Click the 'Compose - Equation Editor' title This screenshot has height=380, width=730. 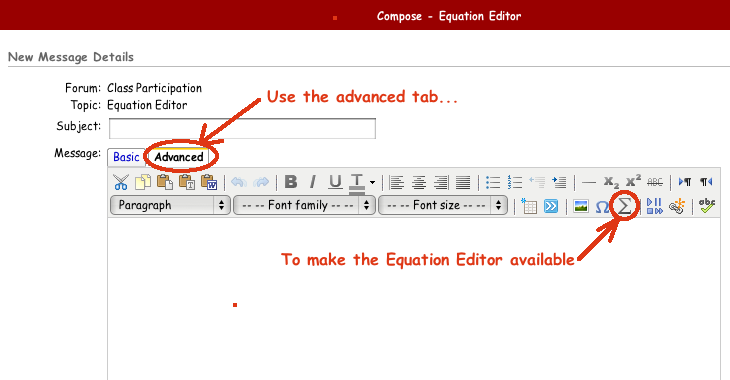tap(449, 16)
